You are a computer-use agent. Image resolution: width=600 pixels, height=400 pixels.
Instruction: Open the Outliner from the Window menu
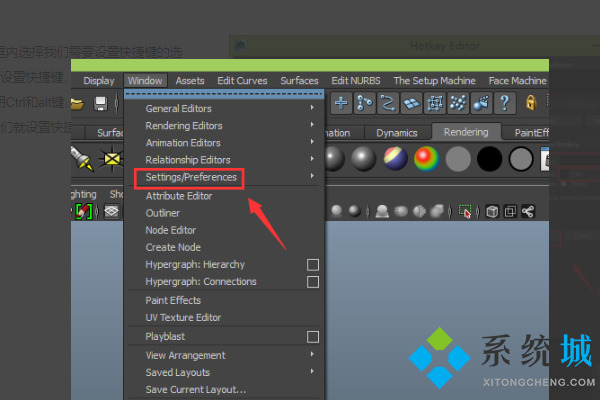click(163, 213)
